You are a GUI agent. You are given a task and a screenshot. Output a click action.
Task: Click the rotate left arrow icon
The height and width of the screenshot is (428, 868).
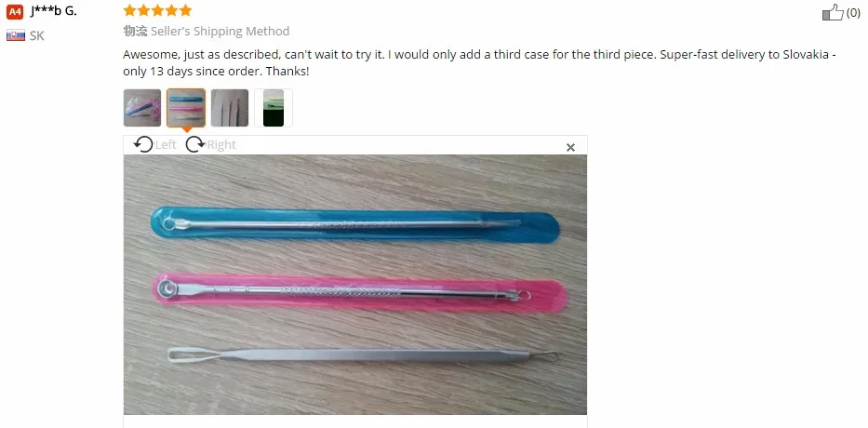click(143, 144)
